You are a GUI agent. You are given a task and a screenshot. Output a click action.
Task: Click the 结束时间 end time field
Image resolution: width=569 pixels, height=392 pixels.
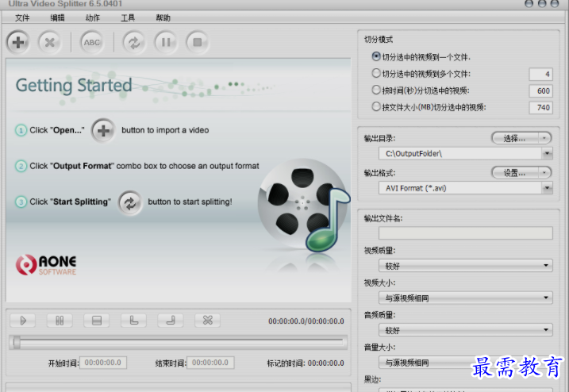[x=210, y=363]
